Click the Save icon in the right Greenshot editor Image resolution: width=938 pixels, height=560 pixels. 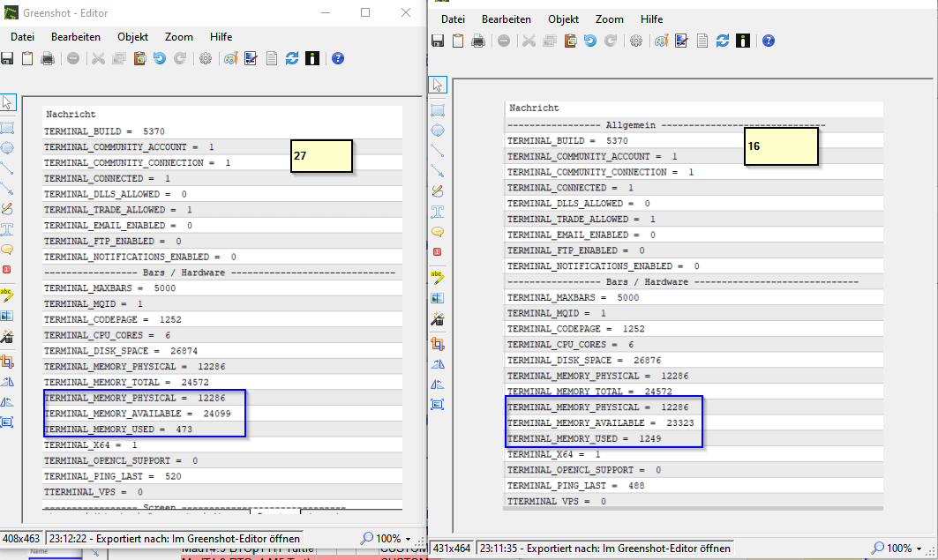[438, 41]
